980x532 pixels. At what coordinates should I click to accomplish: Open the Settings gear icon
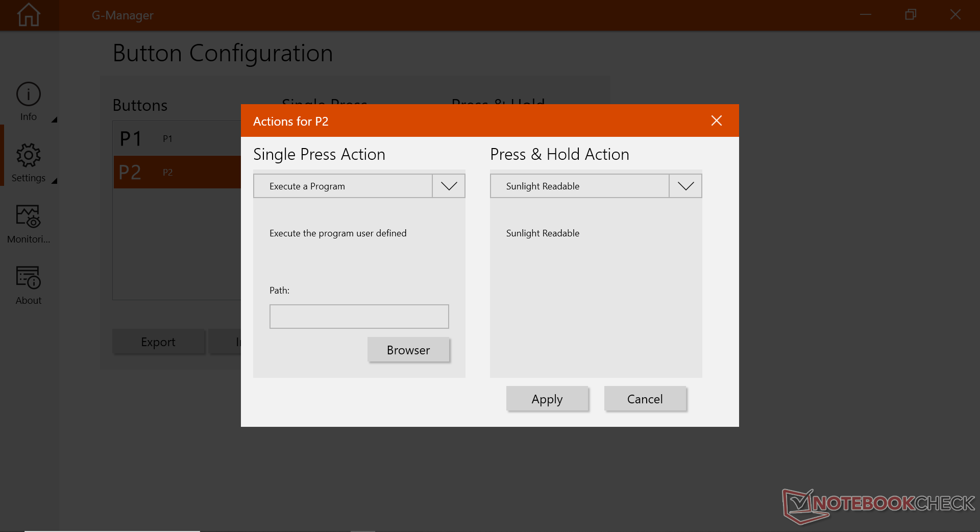click(29, 156)
